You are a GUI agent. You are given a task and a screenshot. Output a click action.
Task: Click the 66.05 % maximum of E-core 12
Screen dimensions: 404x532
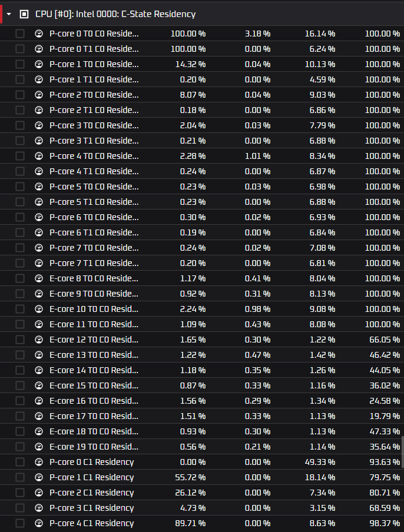tap(385, 340)
